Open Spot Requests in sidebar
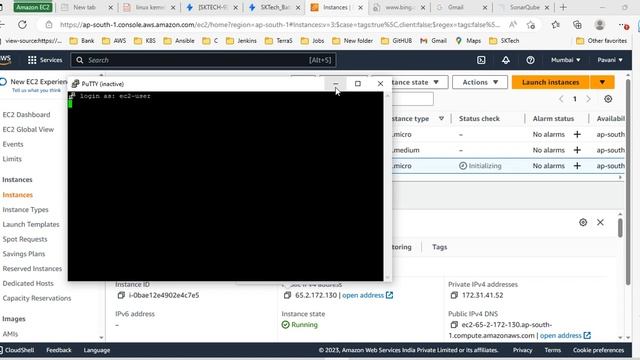640x360 pixels. point(25,239)
